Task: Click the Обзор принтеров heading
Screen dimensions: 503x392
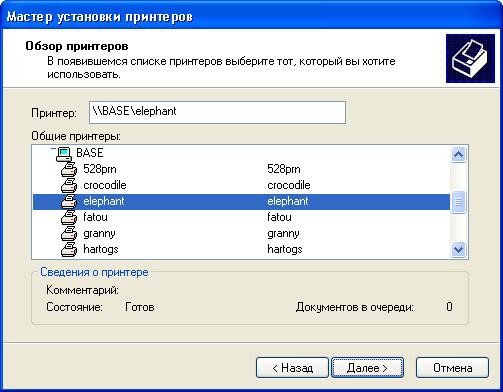Action: (x=77, y=46)
